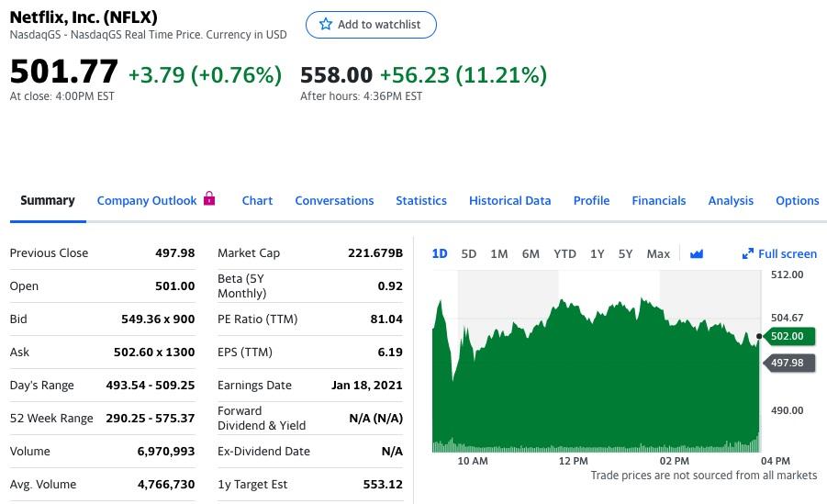Click the lock icon beside Company Outlook
827x504 pixels.
point(209,198)
